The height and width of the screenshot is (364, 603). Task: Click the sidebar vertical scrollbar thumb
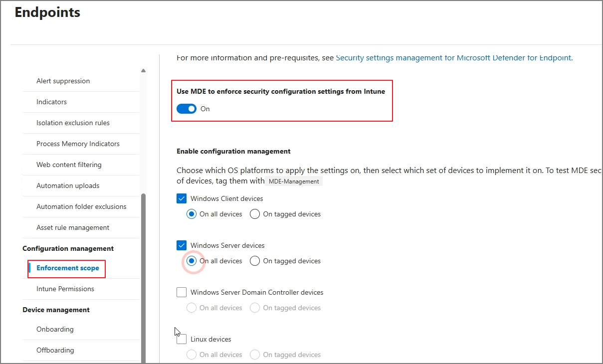pyautogui.click(x=144, y=278)
